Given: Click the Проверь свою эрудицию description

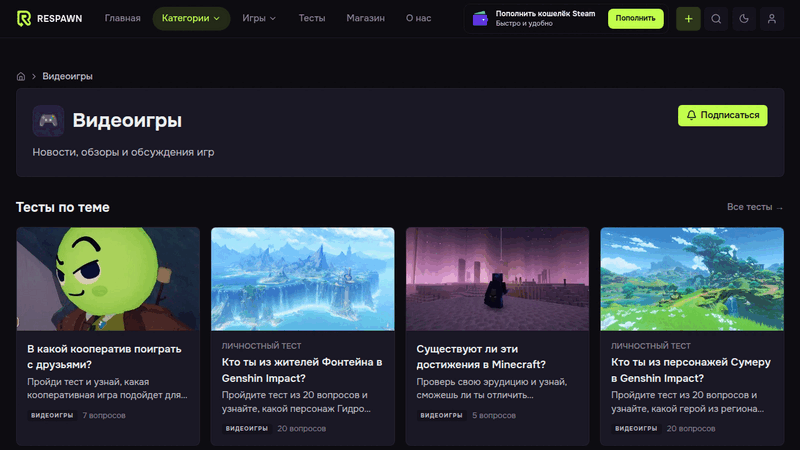Looking at the screenshot, I should tap(492, 388).
